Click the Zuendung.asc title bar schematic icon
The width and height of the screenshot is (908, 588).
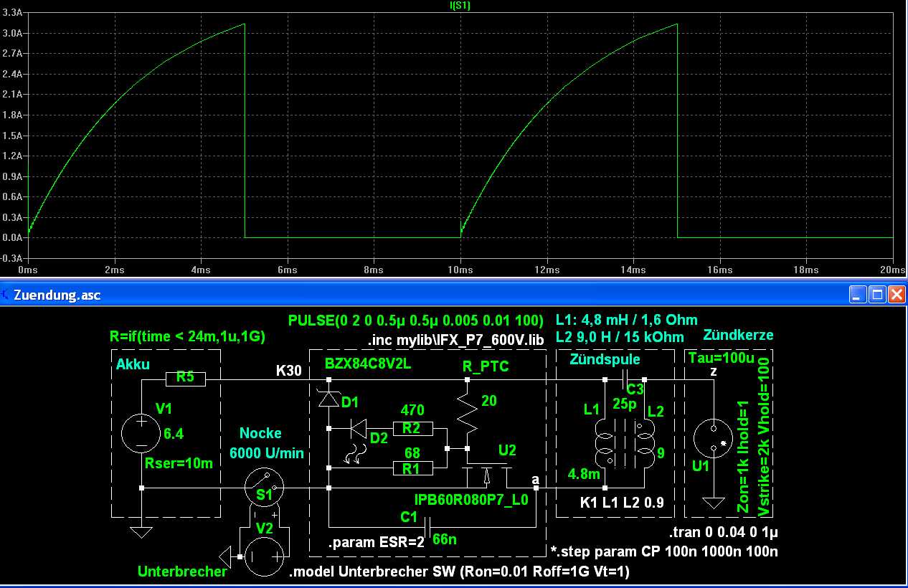(6, 294)
